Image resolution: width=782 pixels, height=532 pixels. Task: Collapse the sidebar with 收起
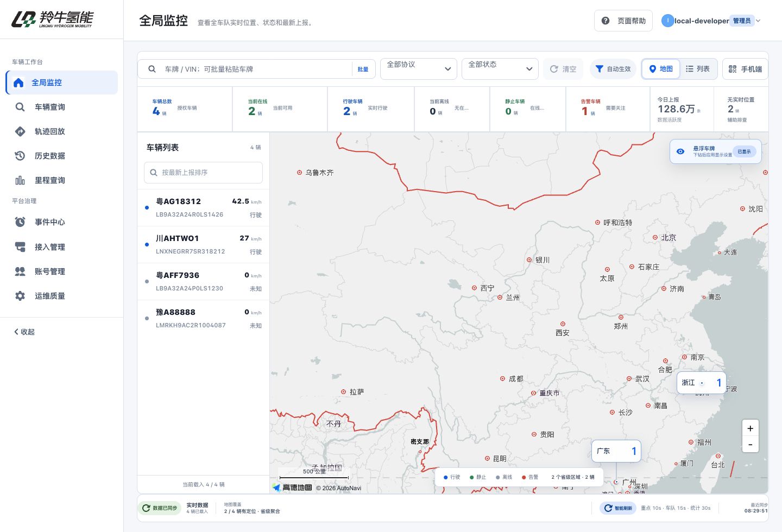click(x=24, y=332)
